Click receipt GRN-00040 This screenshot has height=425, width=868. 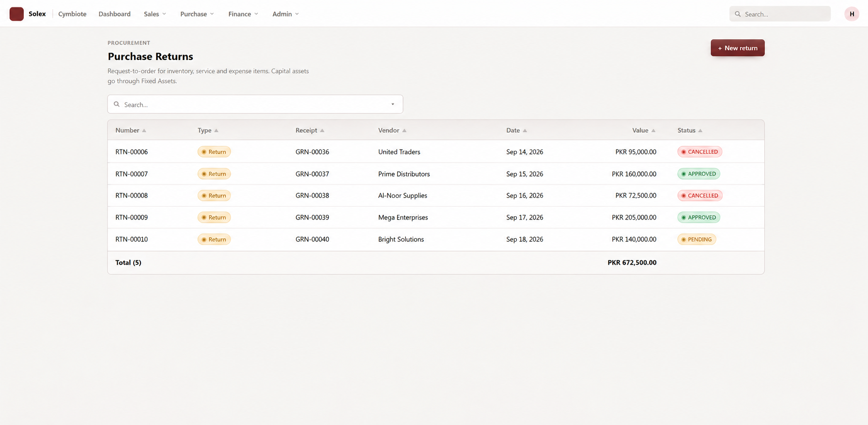tap(312, 240)
